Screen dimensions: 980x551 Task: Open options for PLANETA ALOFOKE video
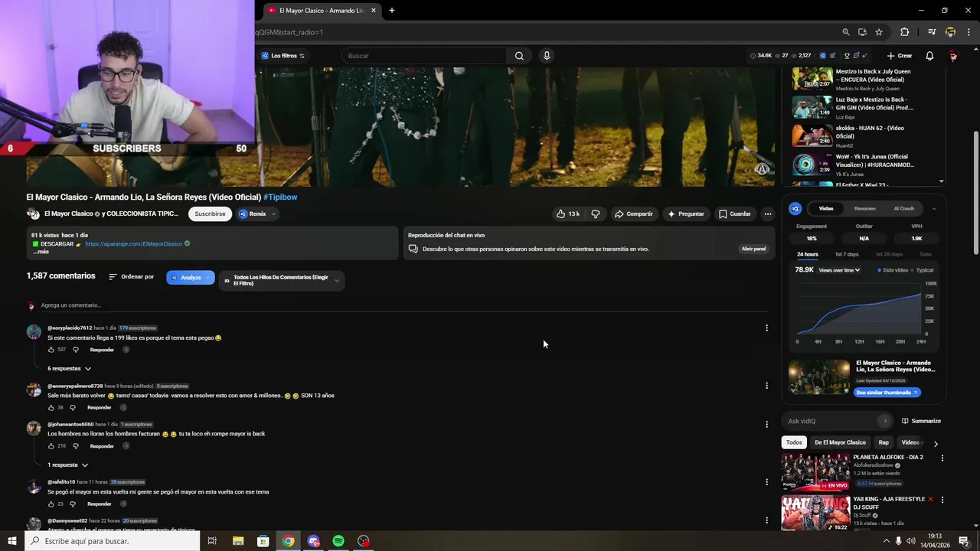click(942, 458)
